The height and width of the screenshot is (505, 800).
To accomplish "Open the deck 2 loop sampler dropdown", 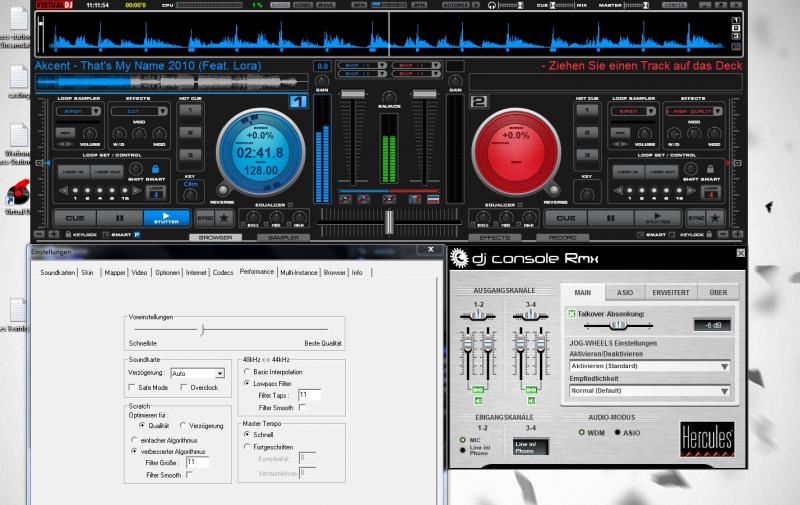I will click(633, 111).
